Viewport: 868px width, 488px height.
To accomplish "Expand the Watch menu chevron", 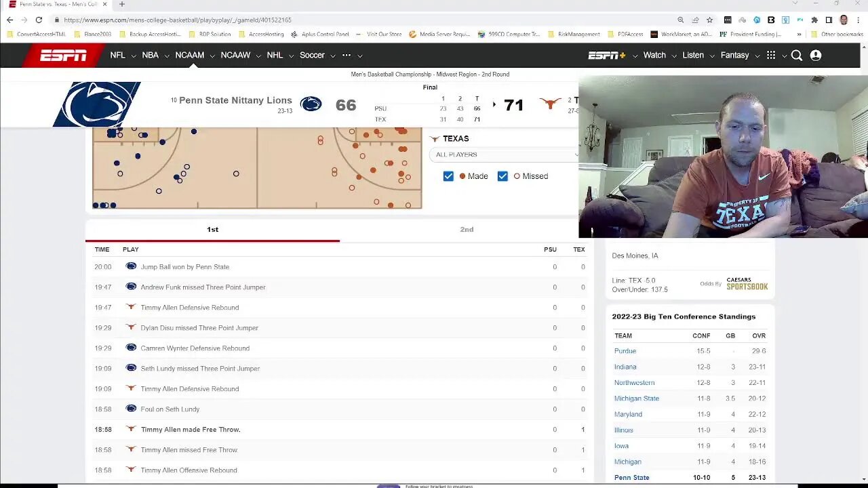I will [674, 56].
